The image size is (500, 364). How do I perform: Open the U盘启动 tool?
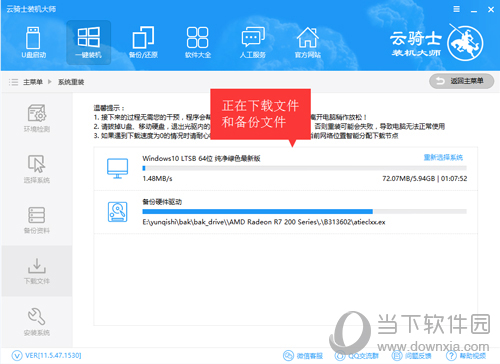pos(33,43)
